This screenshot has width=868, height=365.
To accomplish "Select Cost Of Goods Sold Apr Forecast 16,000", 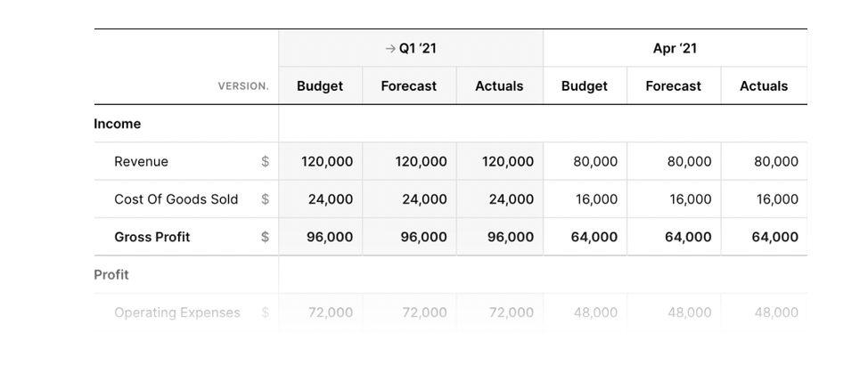I will 674,199.
